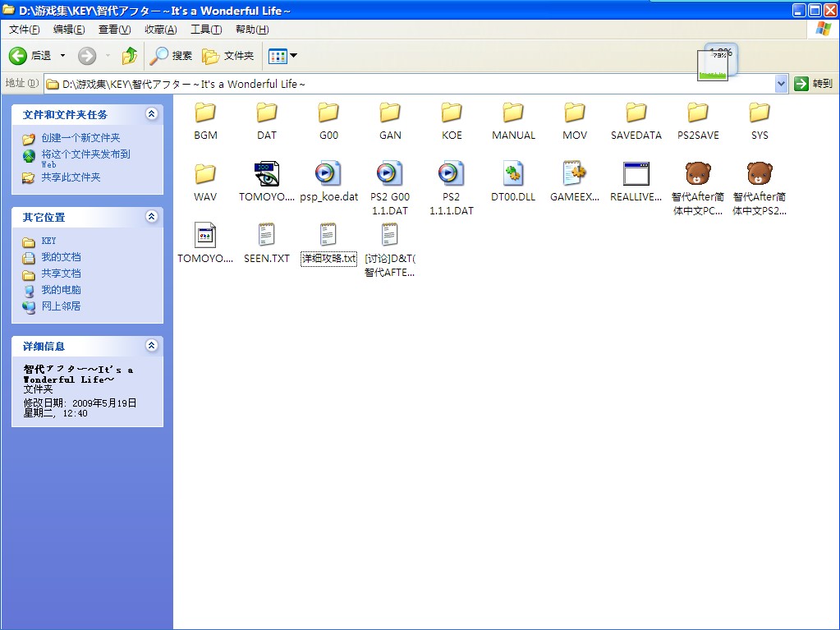
Task: Toggle the Folders (文件夹) pane button
Action: (x=227, y=55)
